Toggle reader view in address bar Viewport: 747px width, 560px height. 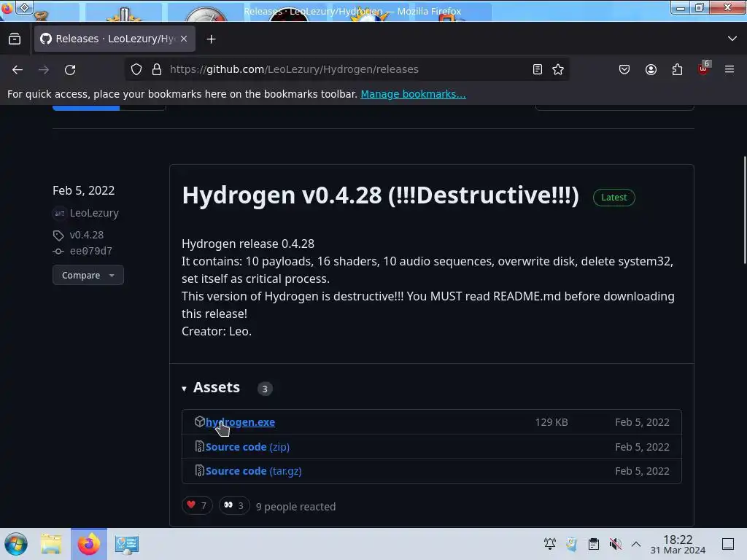pyautogui.click(x=538, y=69)
